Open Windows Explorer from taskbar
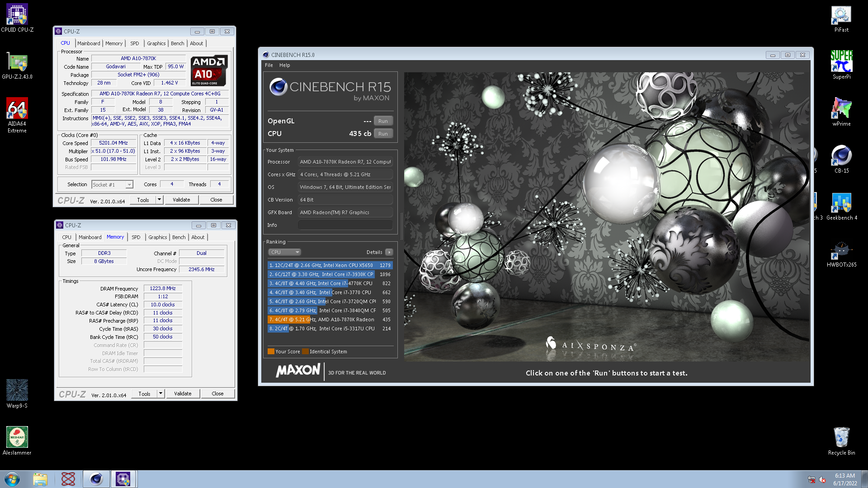This screenshot has height=488, width=868. (40, 479)
